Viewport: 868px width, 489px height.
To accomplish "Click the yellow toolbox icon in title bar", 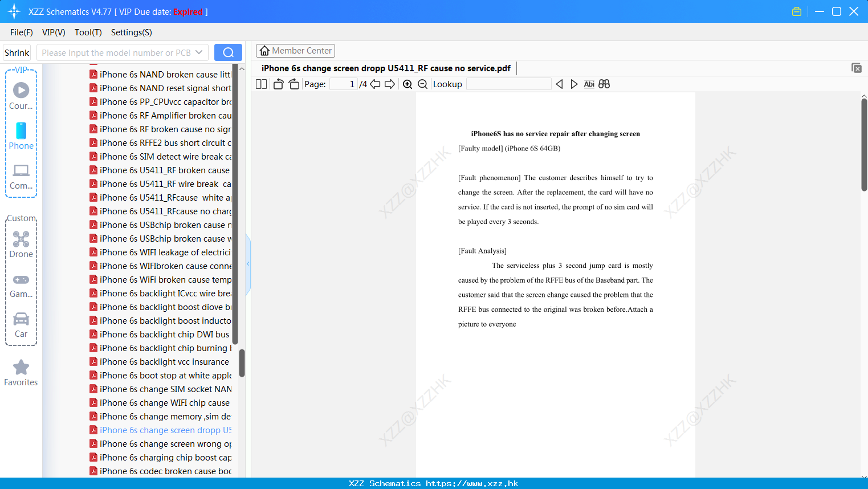I will pos(797,11).
